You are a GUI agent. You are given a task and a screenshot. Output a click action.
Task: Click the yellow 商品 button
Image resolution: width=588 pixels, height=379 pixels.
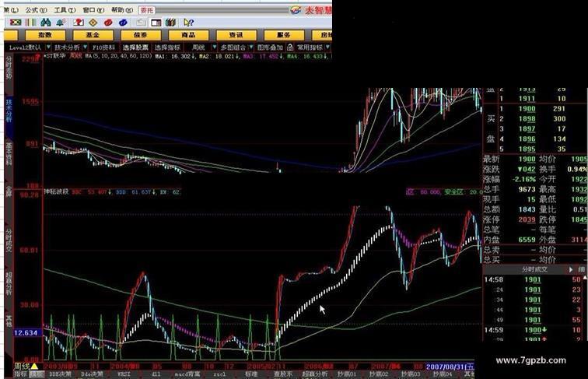tap(188, 35)
